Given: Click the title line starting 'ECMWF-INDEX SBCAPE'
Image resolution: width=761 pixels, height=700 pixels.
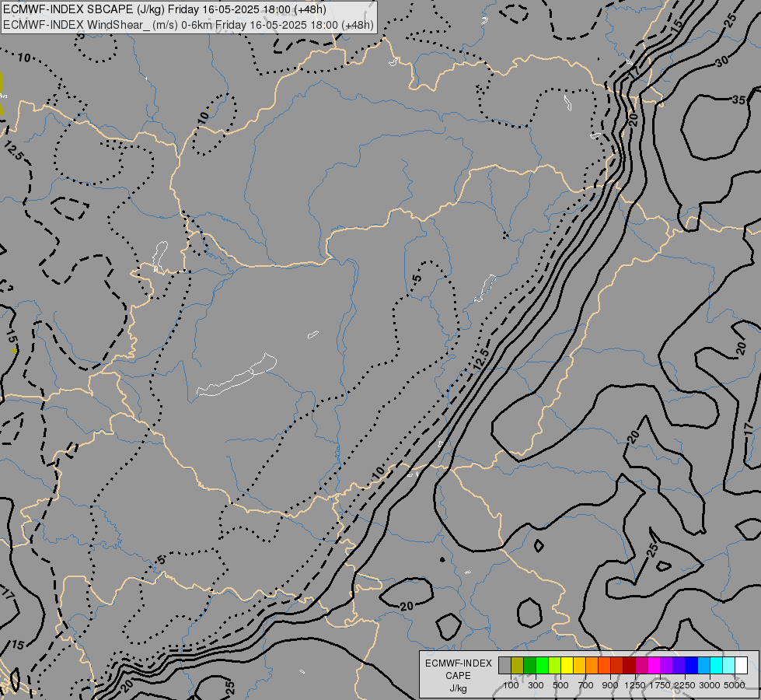Looking at the screenshot, I should 165,9.
